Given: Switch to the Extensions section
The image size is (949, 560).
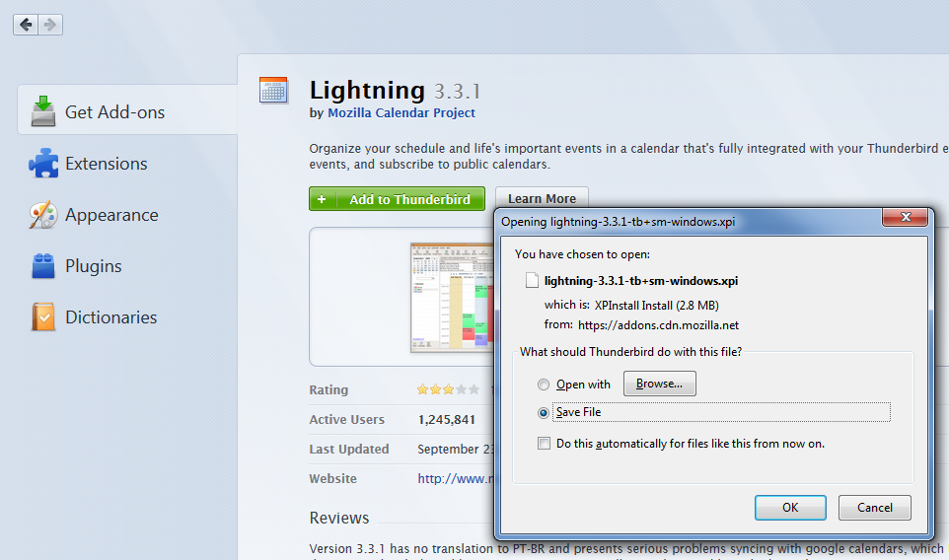Looking at the screenshot, I should pos(106,164).
